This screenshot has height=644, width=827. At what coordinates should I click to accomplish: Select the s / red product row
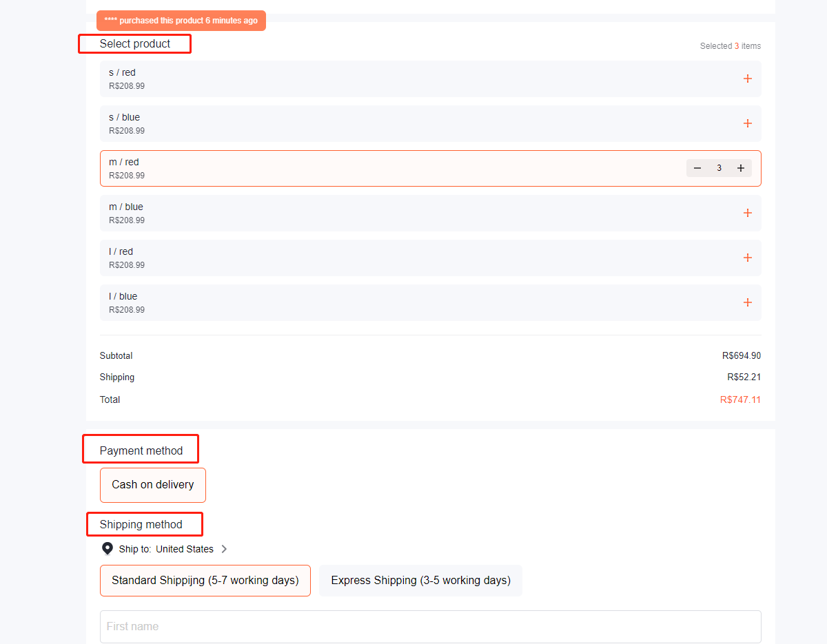click(x=345, y=79)
